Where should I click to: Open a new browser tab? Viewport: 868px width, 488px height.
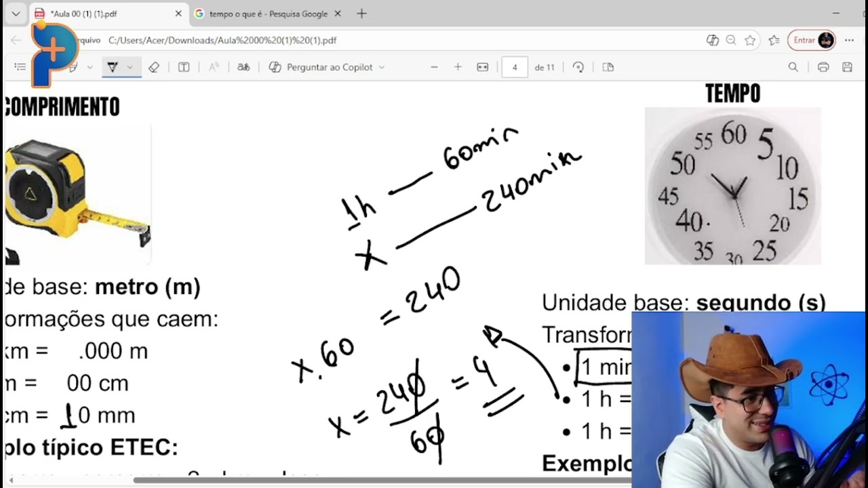[361, 14]
